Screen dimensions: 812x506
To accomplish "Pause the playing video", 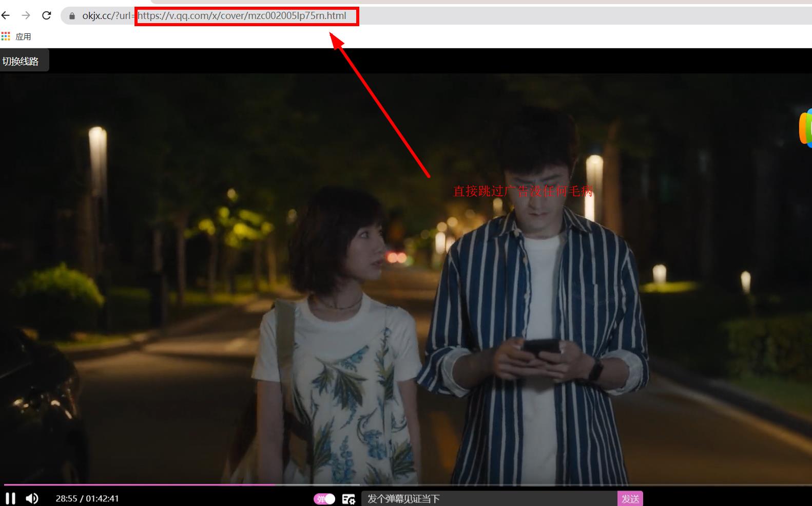I will [x=10, y=498].
